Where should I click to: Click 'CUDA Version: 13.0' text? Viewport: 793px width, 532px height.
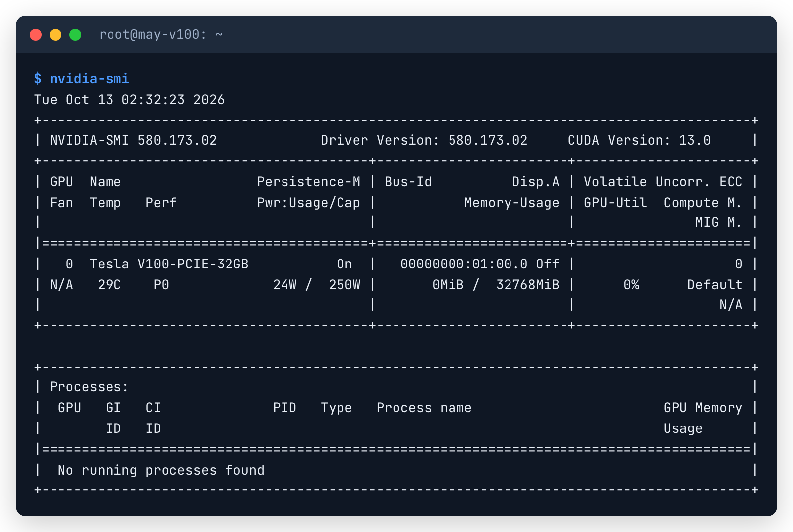pos(639,140)
